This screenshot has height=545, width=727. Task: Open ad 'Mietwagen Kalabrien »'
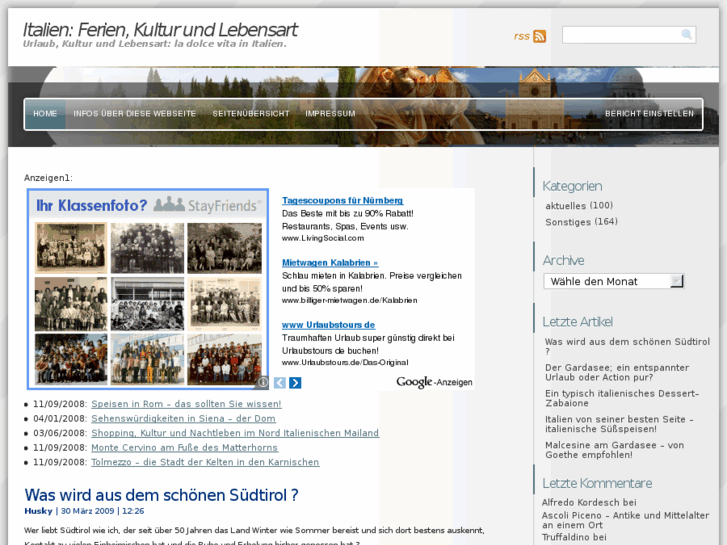330,263
